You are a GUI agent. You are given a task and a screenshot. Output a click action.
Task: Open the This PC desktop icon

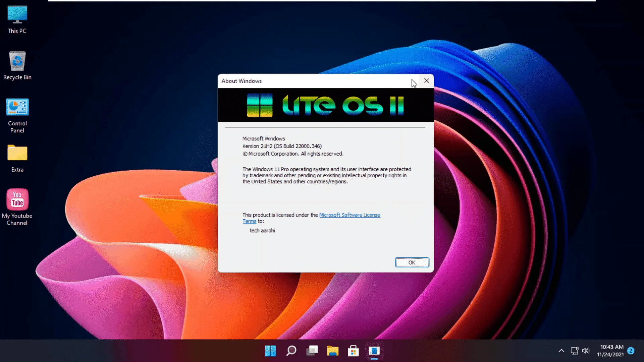pos(17,20)
